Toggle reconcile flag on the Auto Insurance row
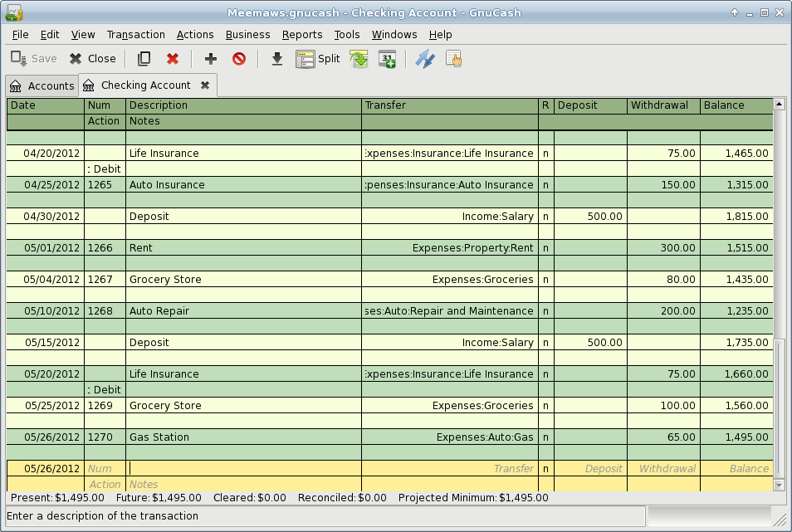This screenshot has height=532, width=792. click(x=545, y=185)
